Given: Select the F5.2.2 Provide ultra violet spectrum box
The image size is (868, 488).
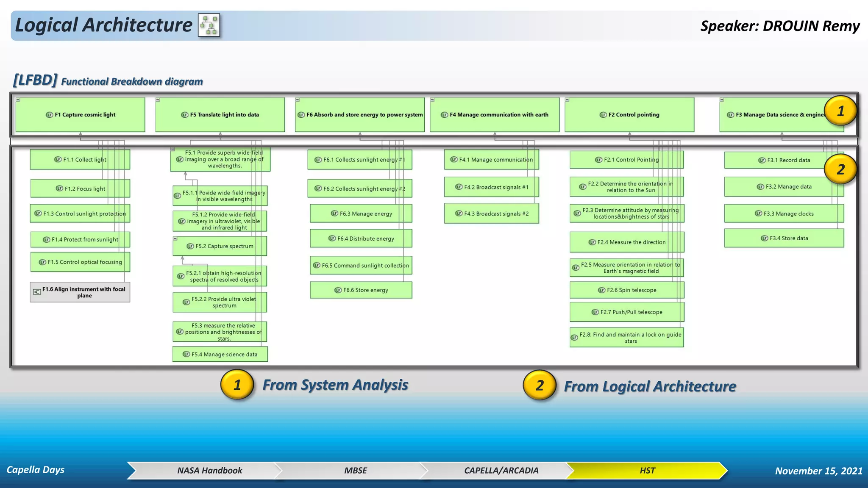Looking at the screenshot, I should click(220, 302).
